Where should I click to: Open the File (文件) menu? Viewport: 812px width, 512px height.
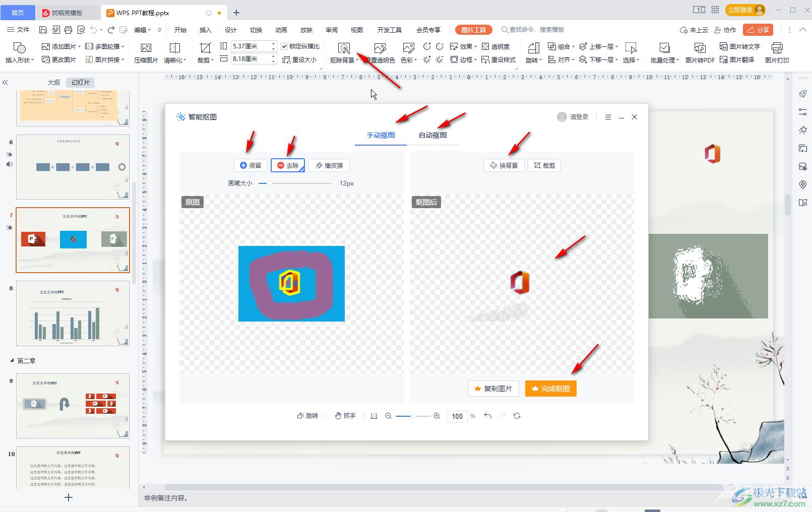pyautogui.click(x=18, y=30)
